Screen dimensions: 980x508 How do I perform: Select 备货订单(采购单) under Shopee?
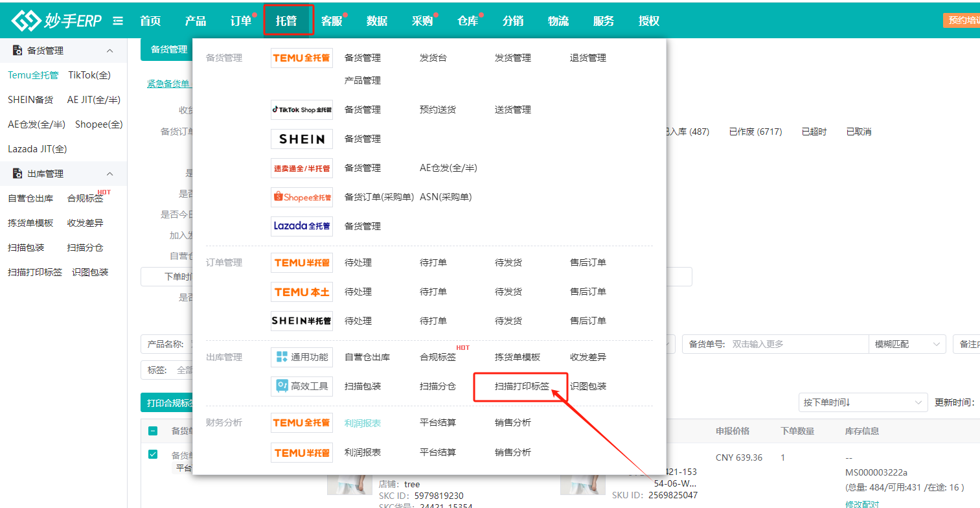click(x=380, y=197)
